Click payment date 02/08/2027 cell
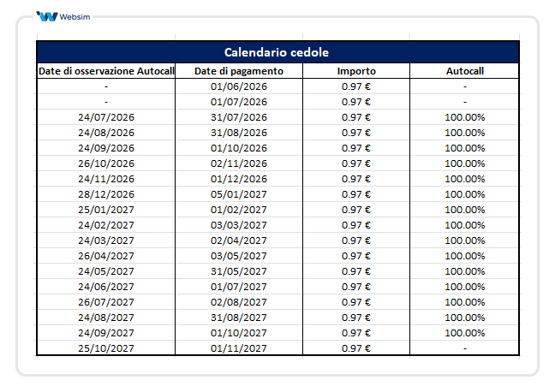This screenshot has width=555, height=392. [x=239, y=302]
